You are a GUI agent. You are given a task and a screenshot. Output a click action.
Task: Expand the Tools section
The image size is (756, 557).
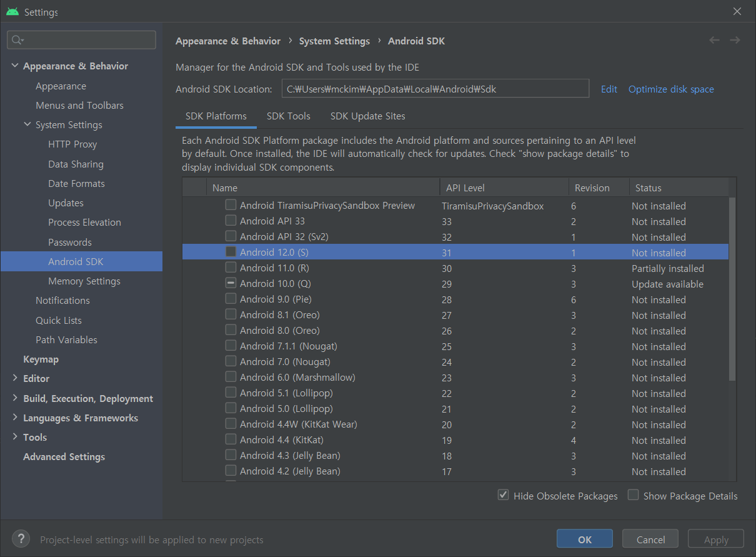[x=15, y=437]
